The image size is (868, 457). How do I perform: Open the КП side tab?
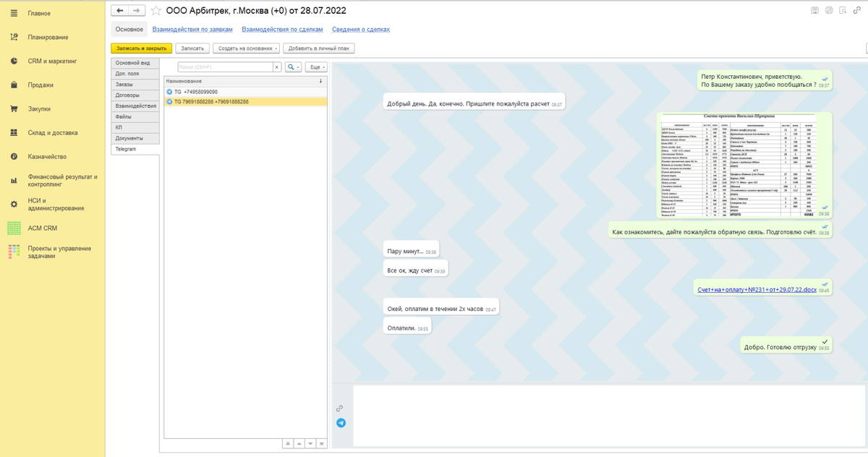(x=135, y=127)
